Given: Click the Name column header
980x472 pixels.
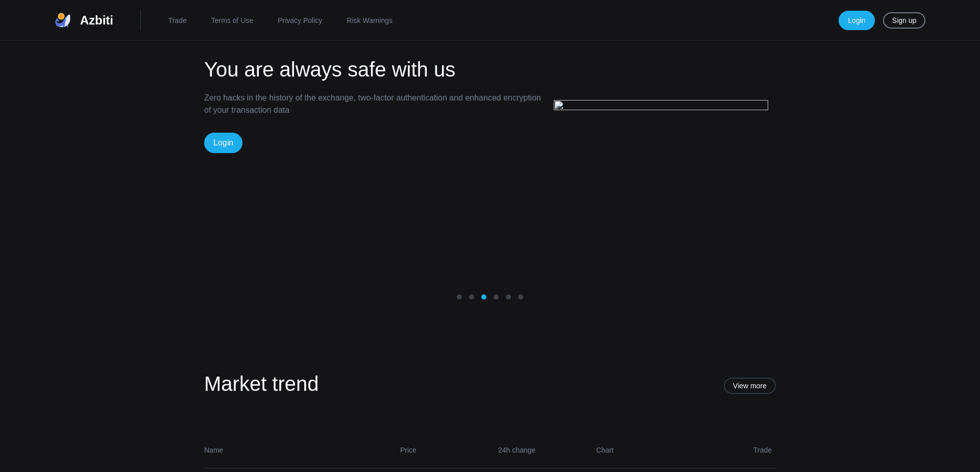Looking at the screenshot, I should [x=213, y=450].
